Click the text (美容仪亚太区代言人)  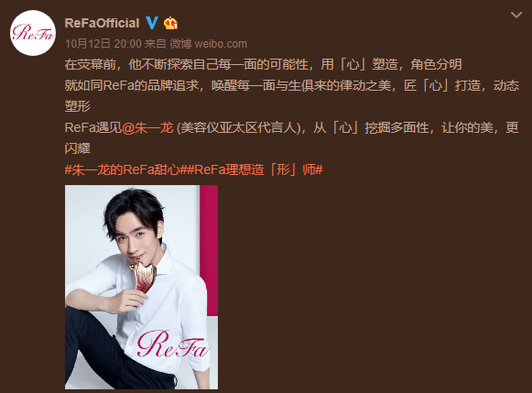239,127
